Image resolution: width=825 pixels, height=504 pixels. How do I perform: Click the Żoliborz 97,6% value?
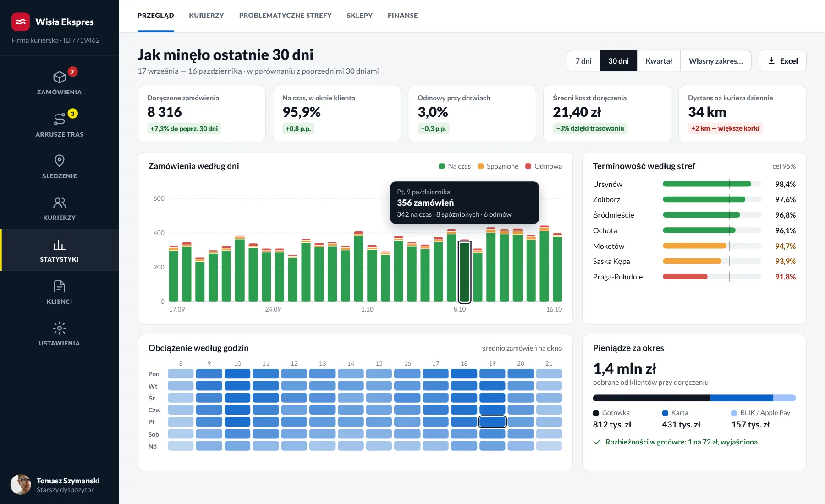[786, 199]
